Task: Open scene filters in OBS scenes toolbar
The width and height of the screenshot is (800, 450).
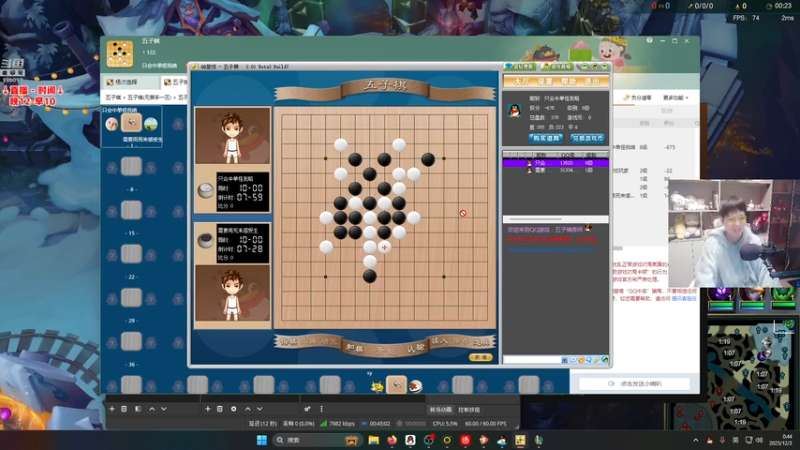Action: click(x=138, y=409)
